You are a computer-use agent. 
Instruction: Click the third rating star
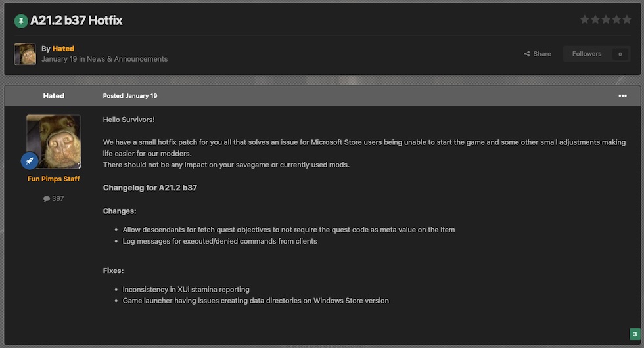coord(606,20)
